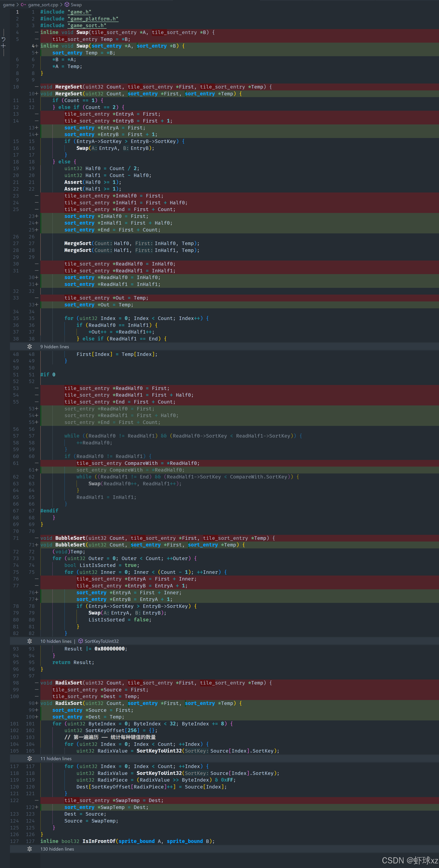
Task: Click cube icon next to SortKeyToUint32
Action: click(x=80, y=641)
